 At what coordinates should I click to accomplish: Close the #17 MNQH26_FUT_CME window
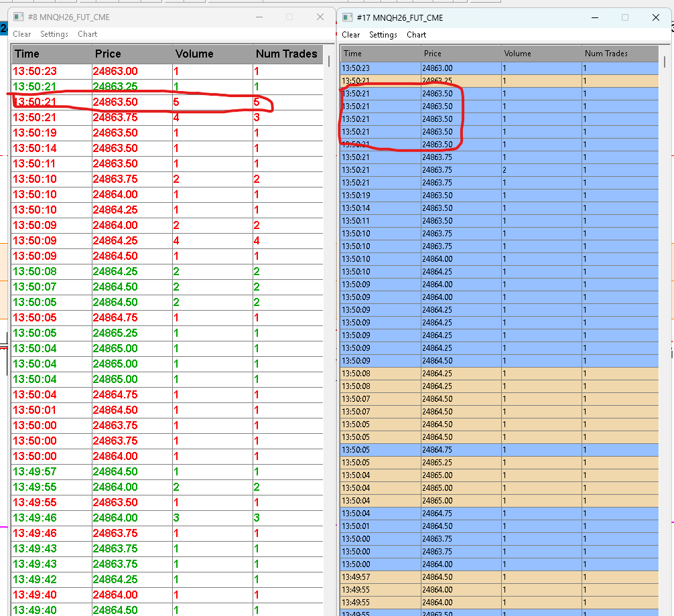[656, 18]
